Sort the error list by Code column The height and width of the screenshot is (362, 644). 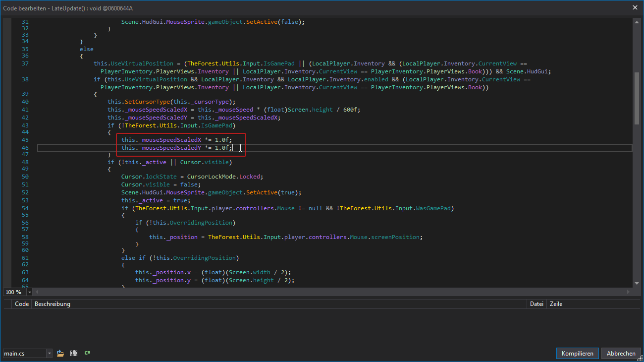click(x=22, y=304)
